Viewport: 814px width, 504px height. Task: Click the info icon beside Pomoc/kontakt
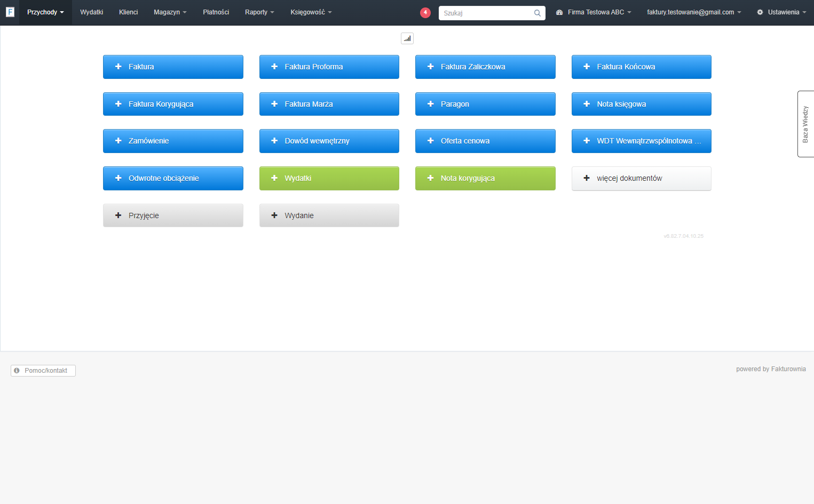pyautogui.click(x=17, y=370)
